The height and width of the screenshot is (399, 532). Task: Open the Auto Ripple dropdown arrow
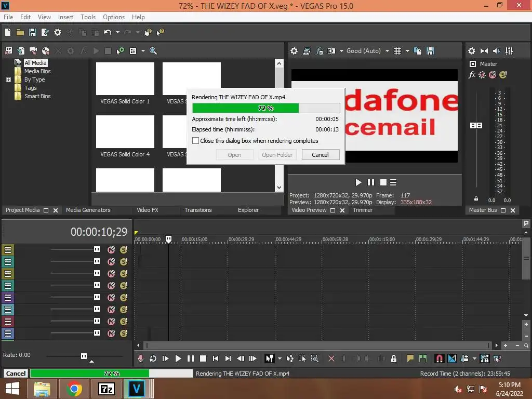[474, 358]
